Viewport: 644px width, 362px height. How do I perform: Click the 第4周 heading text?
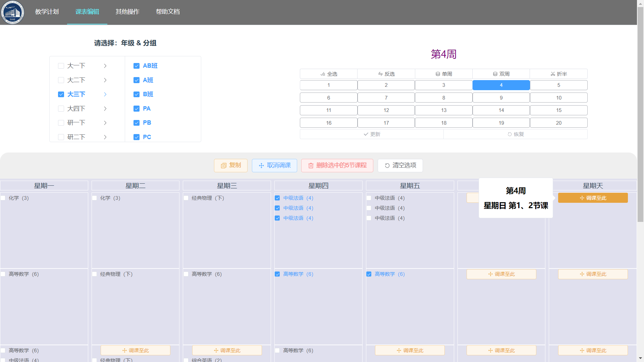(x=443, y=54)
